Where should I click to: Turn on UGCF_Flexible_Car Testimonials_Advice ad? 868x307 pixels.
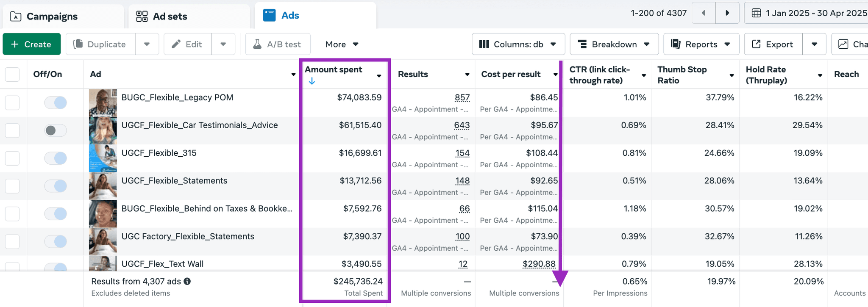[x=56, y=130]
